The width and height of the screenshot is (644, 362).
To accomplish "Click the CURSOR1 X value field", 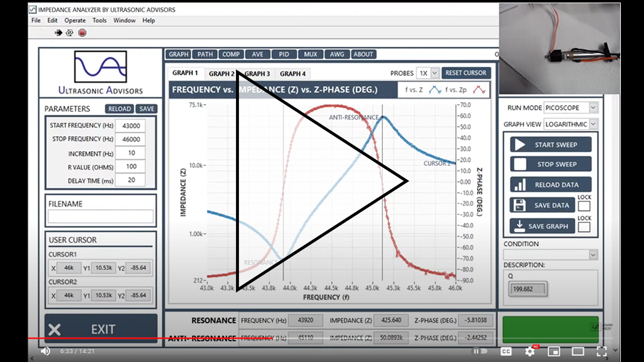I will [69, 268].
